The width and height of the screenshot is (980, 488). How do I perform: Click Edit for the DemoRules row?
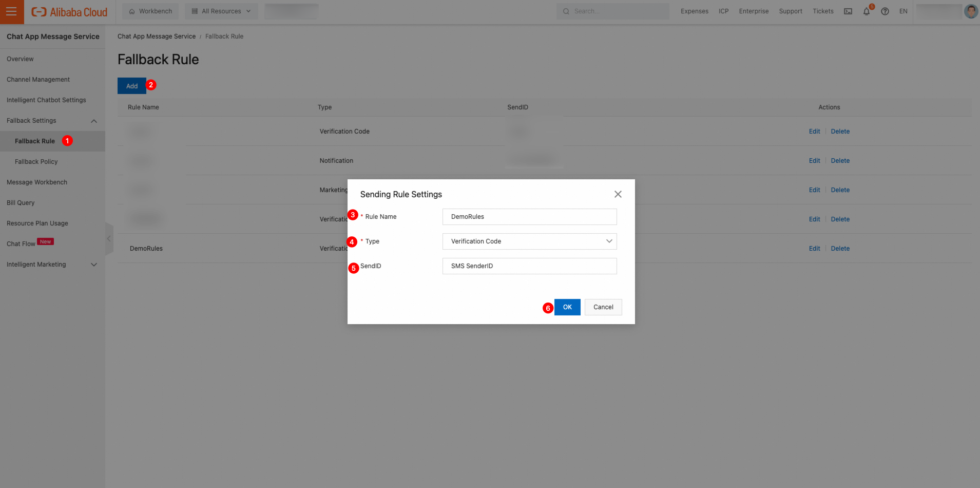[x=814, y=249]
